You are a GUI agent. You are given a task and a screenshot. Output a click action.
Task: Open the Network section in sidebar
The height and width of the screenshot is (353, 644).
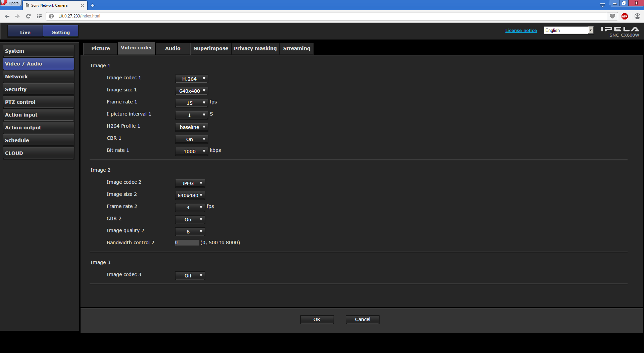39,77
